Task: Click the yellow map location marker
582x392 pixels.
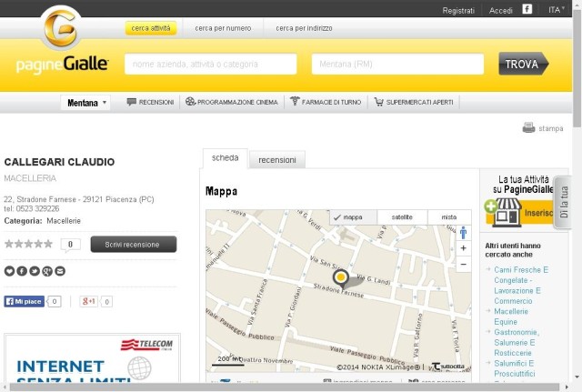Action: point(341,277)
